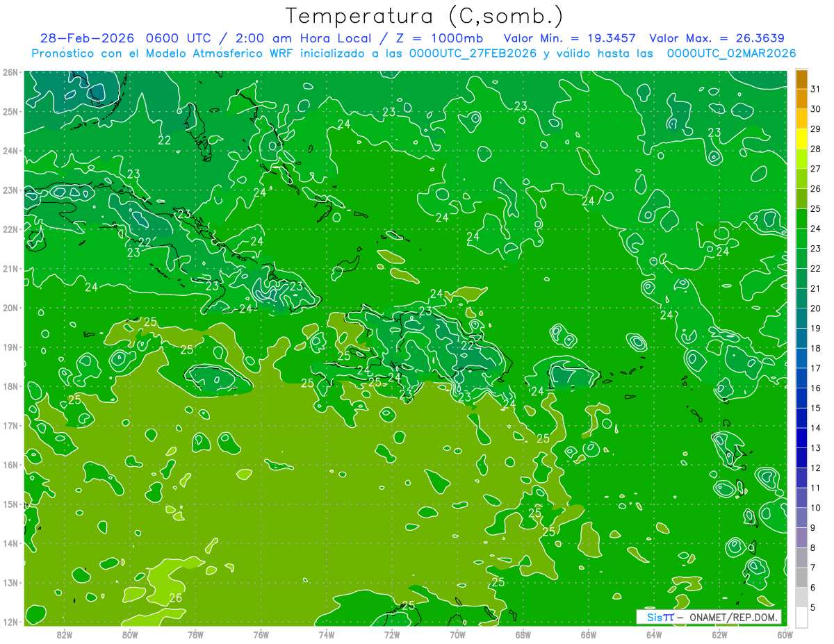The width and height of the screenshot is (834, 644).
Task: Click the 15N latitude axis label
Action: (10, 504)
